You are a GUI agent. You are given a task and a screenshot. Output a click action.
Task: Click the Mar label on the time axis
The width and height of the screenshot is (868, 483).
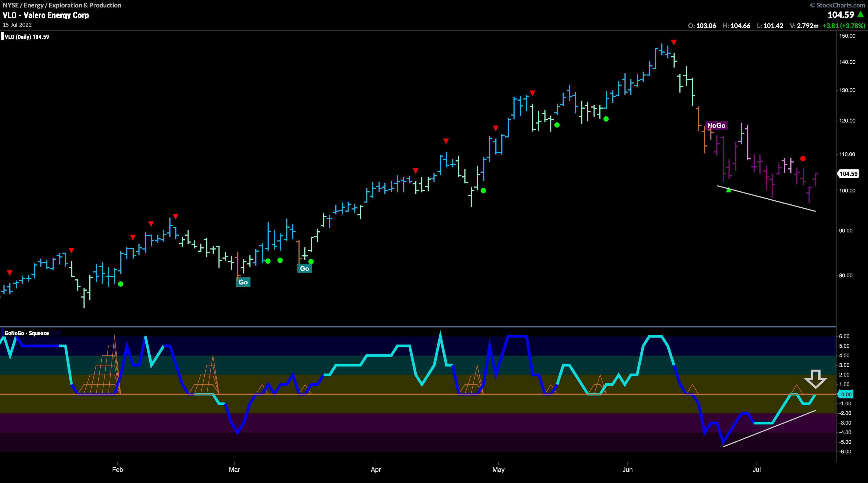(234, 469)
